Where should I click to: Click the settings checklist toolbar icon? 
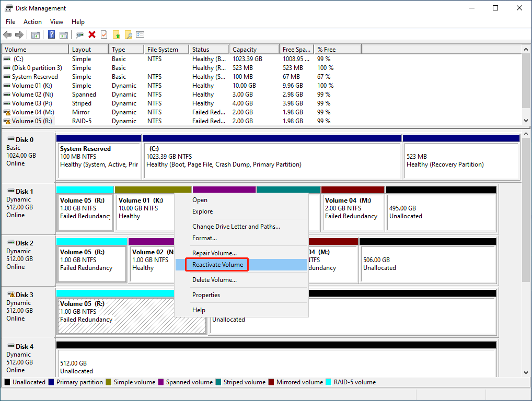(x=140, y=34)
